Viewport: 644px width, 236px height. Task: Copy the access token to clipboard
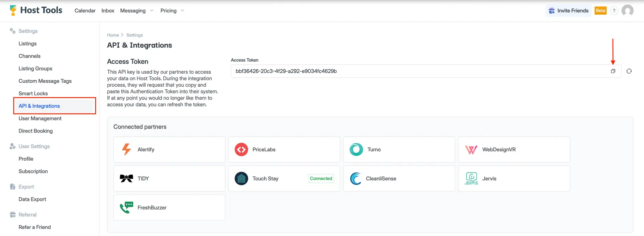point(613,71)
